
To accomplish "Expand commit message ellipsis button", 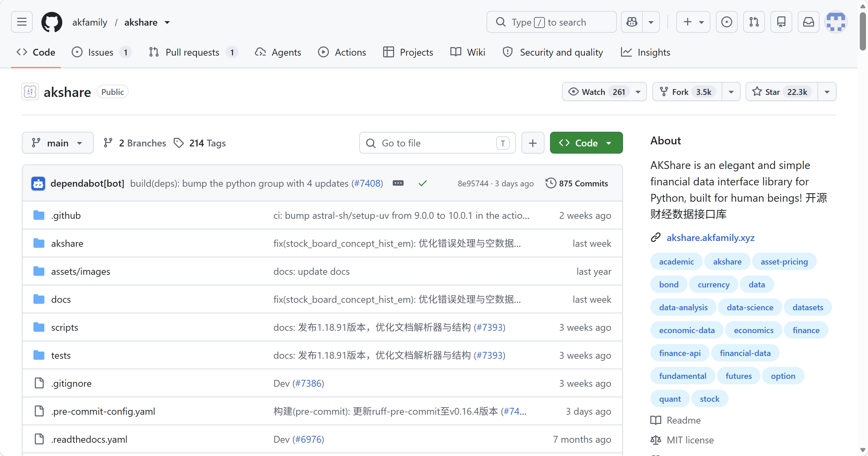I will [398, 183].
